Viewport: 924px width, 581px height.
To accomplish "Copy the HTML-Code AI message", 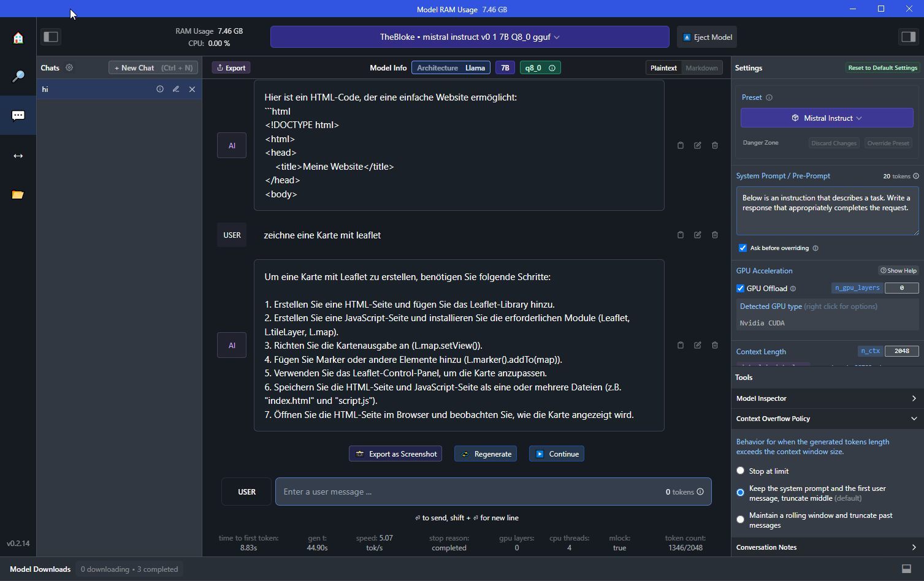I will point(681,145).
